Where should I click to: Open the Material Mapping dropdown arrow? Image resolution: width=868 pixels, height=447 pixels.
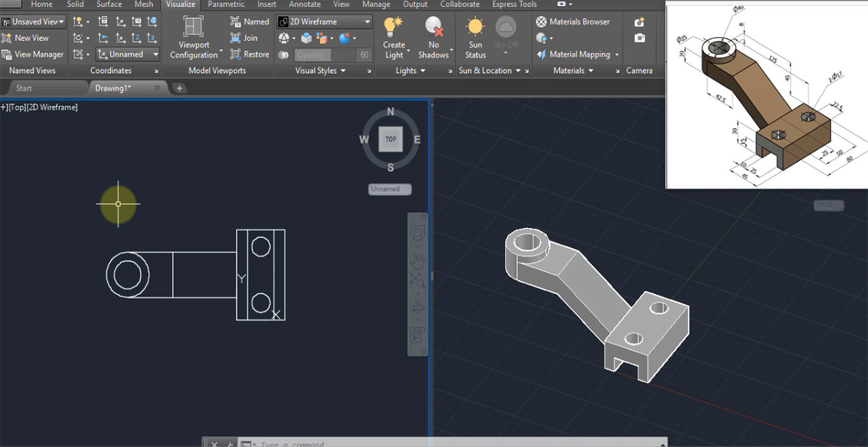point(617,54)
